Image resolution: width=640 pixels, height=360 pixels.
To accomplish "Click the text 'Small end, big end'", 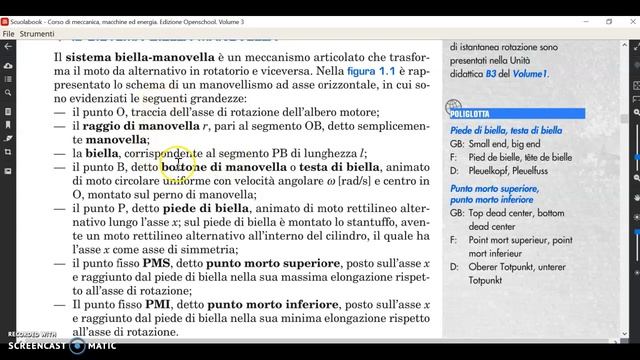I will tap(504, 144).
